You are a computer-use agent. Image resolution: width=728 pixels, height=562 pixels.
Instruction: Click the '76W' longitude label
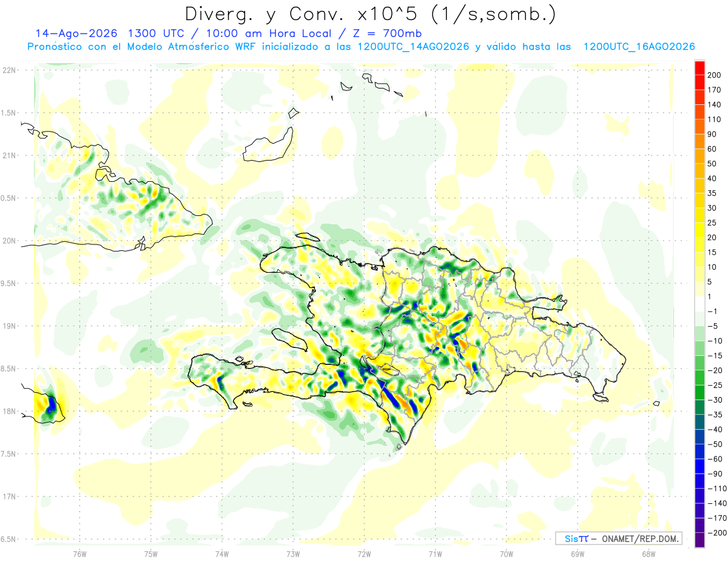[x=79, y=554]
